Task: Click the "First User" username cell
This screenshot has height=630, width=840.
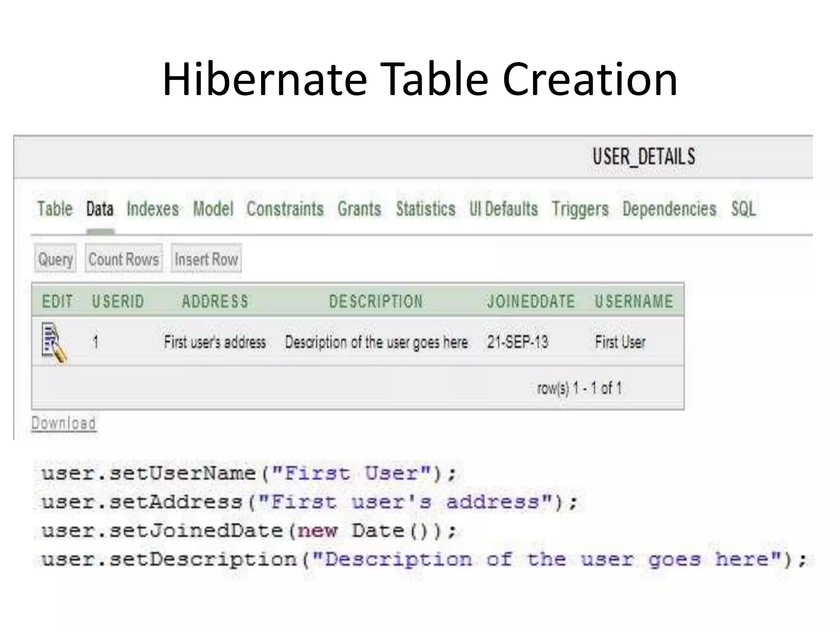Action: [x=620, y=342]
